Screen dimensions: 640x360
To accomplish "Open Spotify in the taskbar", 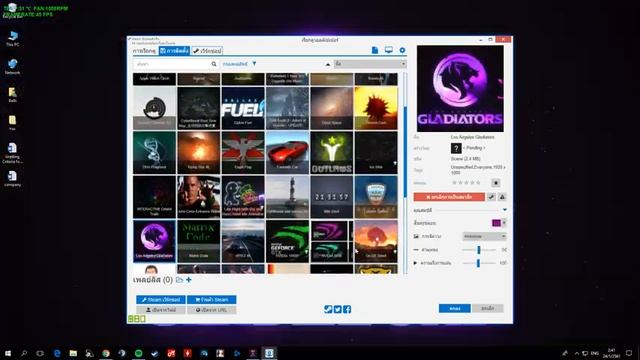I will point(138,353).
